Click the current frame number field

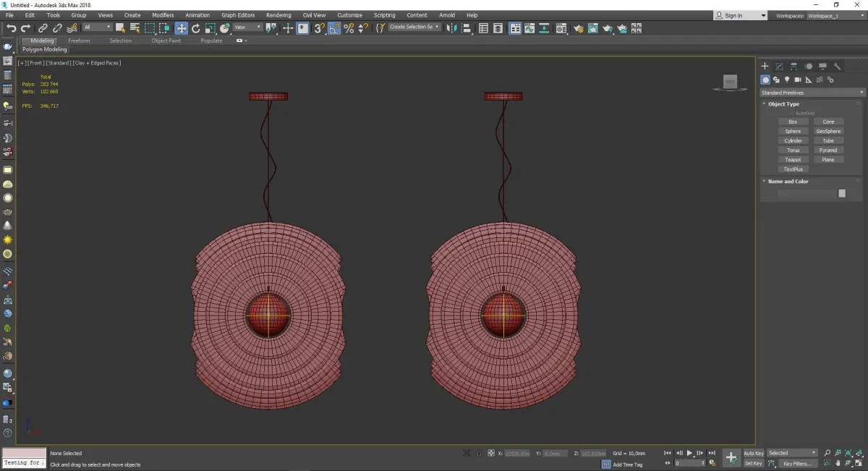(689, 463)
